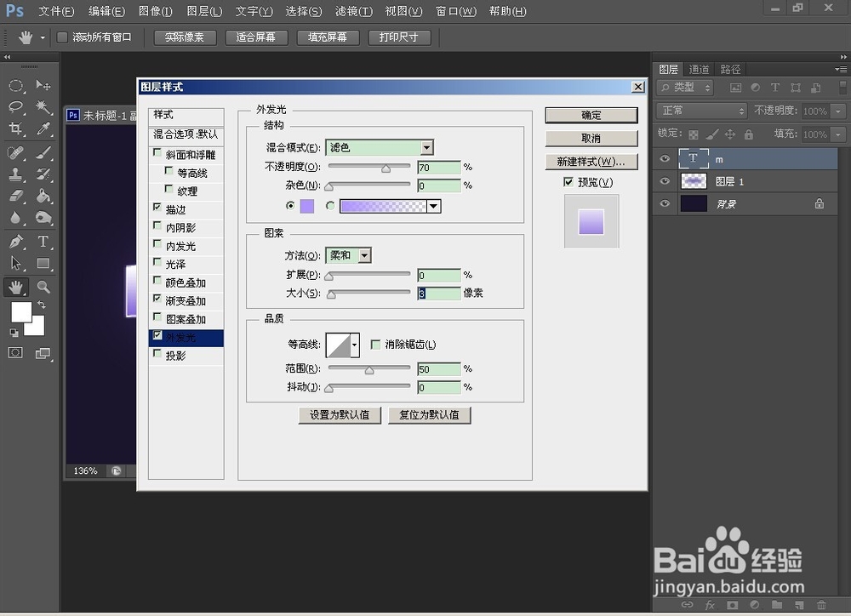Screen dimensions: 851x616
Task: Select the Brush tool
Action: 43,152
